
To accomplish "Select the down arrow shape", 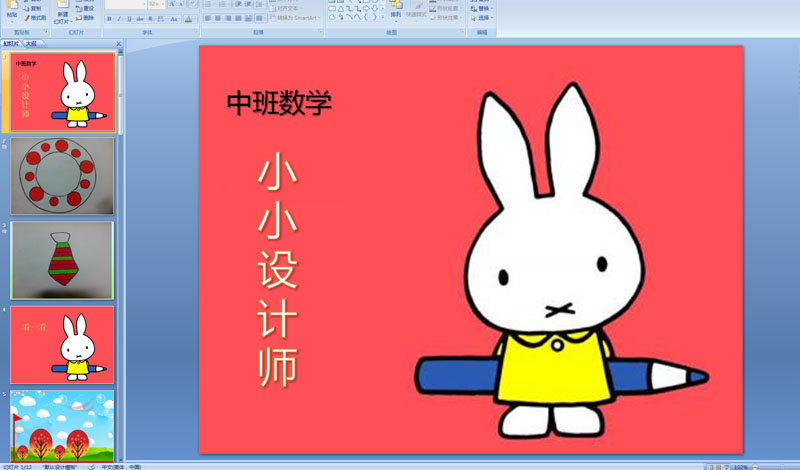I will 374,9.
